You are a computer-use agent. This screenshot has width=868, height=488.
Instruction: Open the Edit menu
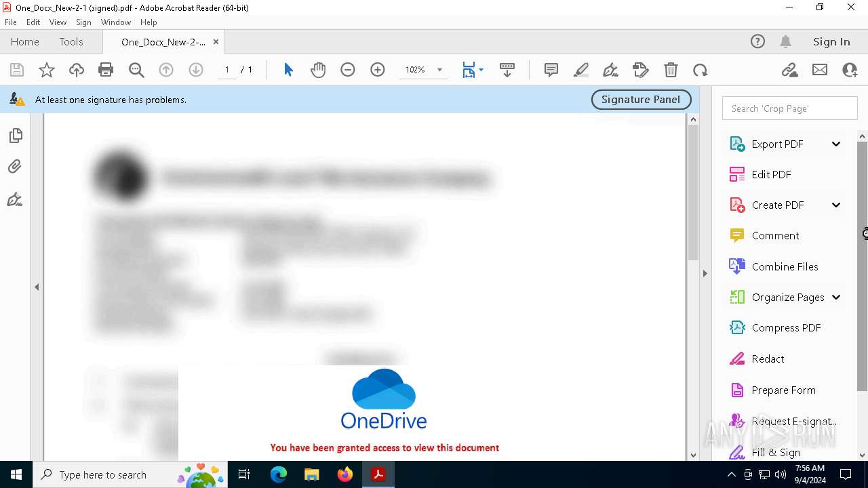click(33, 22)
